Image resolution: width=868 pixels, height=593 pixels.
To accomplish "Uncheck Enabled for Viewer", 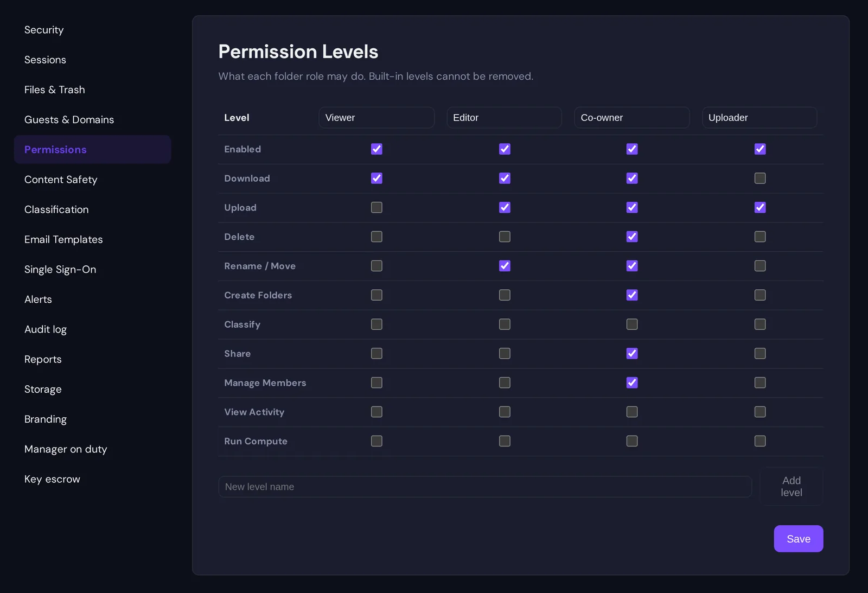I will 376,149.
